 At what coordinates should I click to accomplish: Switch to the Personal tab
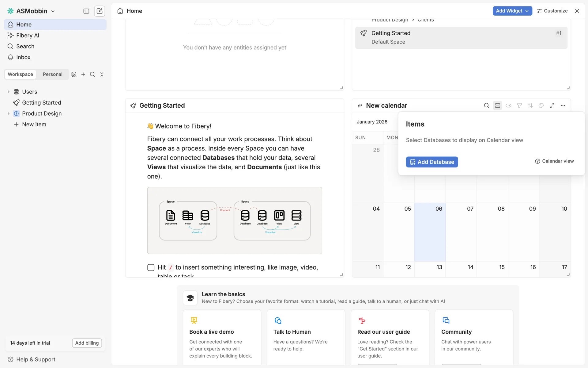tap(52, 75)
